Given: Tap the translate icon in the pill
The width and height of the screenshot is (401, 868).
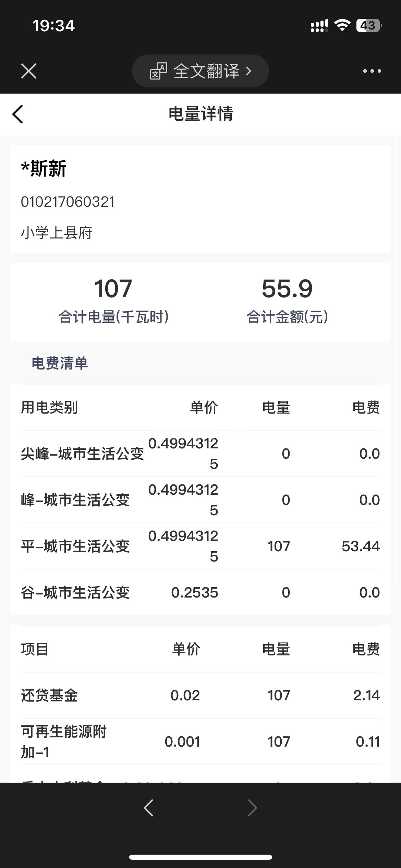Looking at the screenshot, I should (x=158, y=71).
